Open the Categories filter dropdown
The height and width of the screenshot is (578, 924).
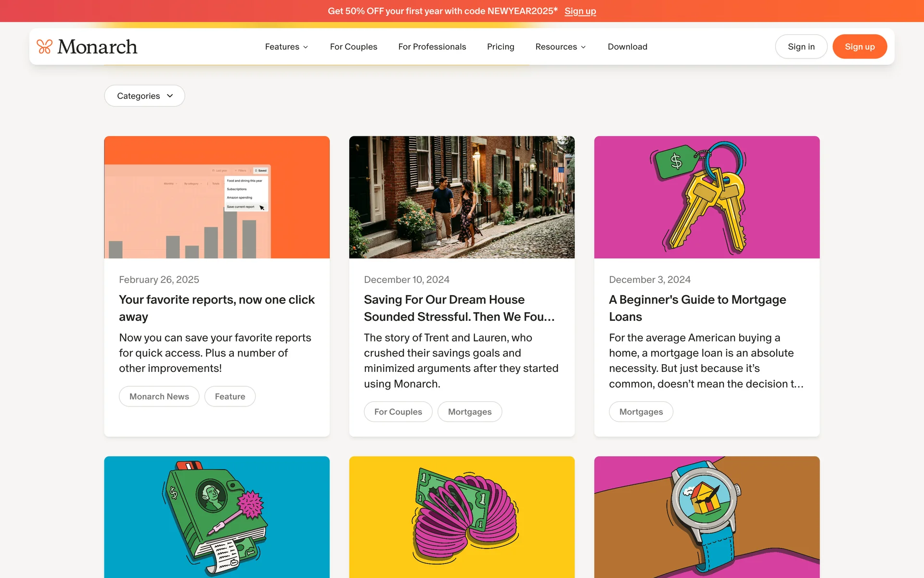(144, 96)
